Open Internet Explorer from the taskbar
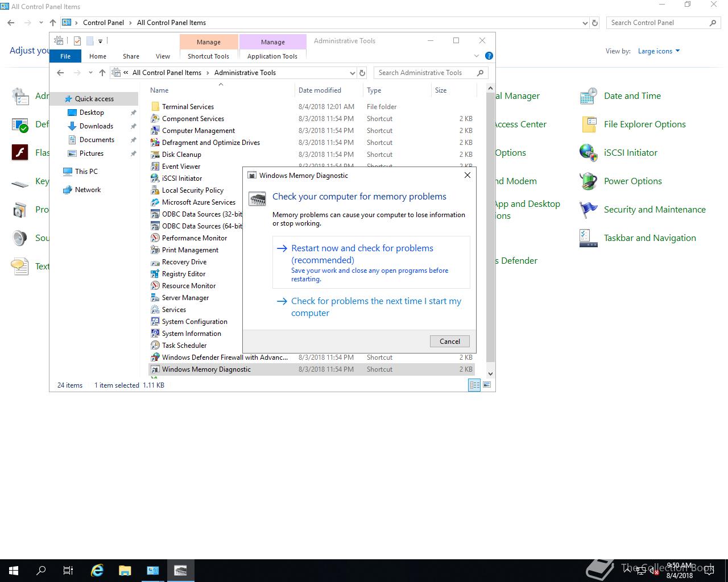728x582 pixels. [97, 571]
